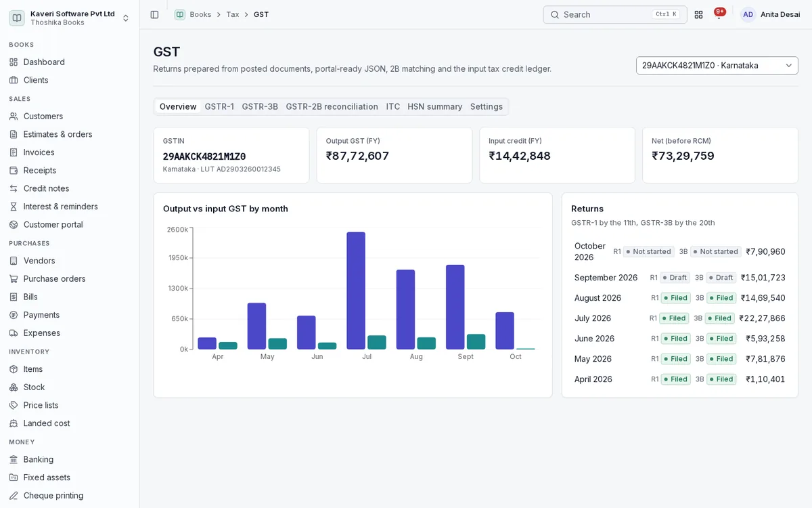This screenshot has width=812, height=508.
Task: Open notifications with 9+ badge
Action: pyautogui.click(x=719, y=14)
